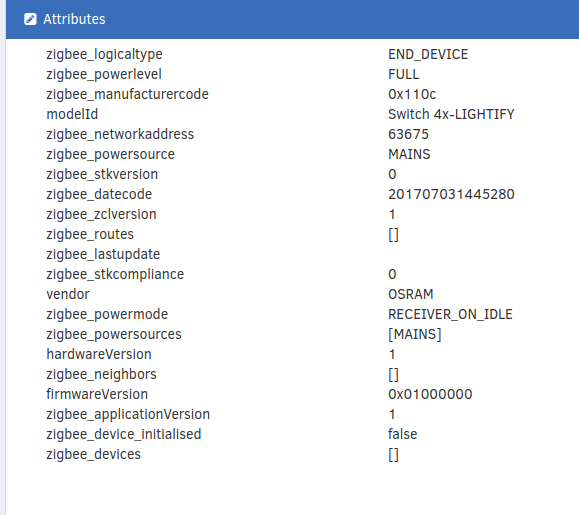
Task: Click the datecode value 201707031445280
Action: [x=451, y=194]
